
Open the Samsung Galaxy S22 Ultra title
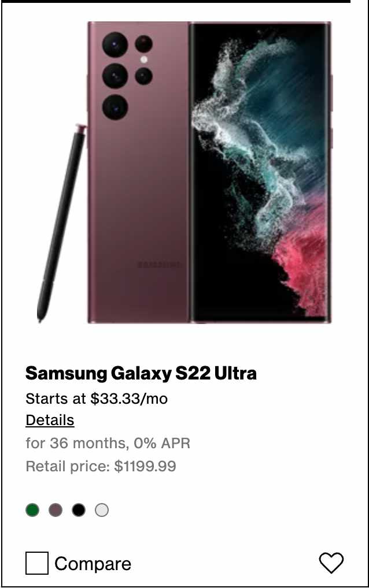click(x=141, y=373)
